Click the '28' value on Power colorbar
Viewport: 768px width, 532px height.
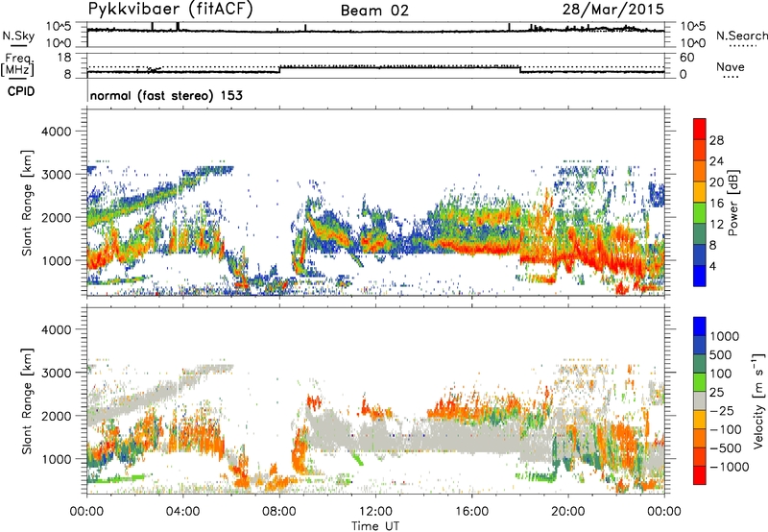tap(716, 140)
